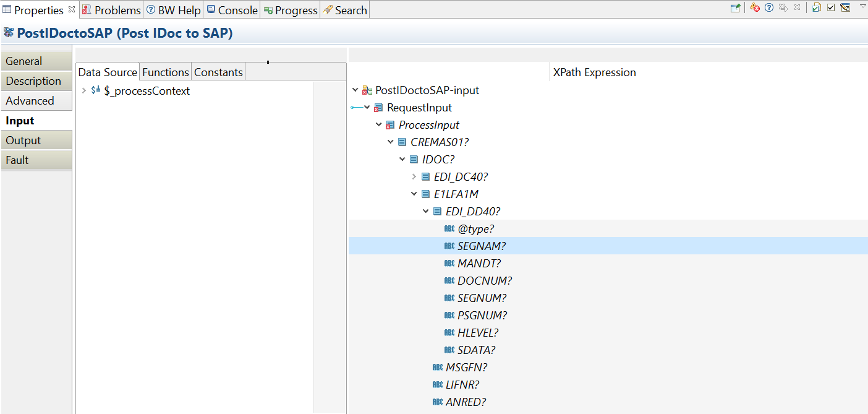Go to the Advanced section
This screenshot has height=414, width=868.
click(30, 101)
